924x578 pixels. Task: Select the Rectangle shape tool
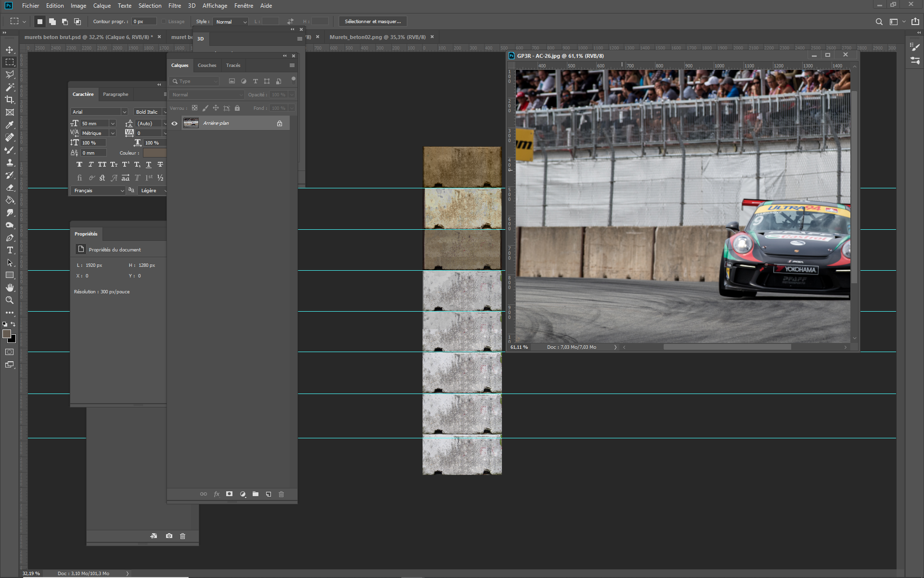pos(10,275)
